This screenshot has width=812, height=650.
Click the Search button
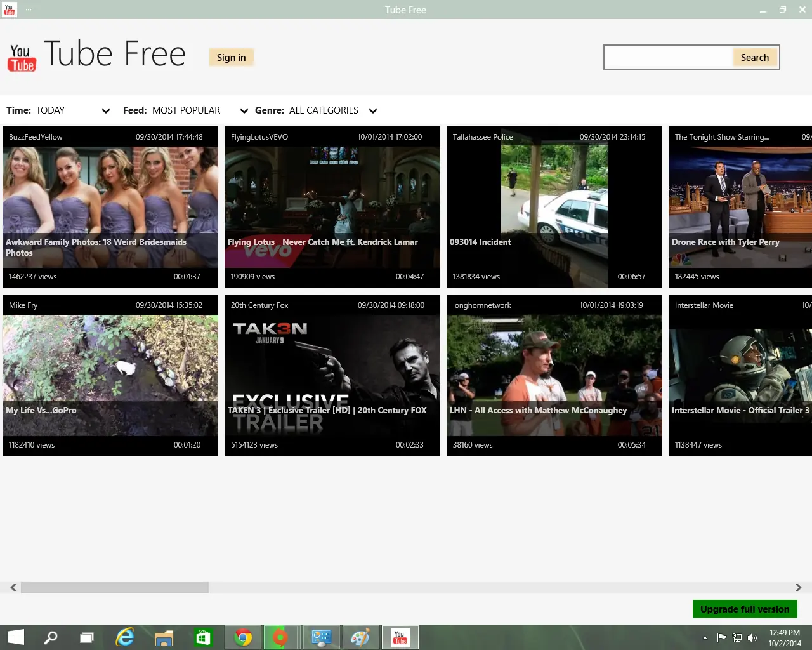point(755,57)
